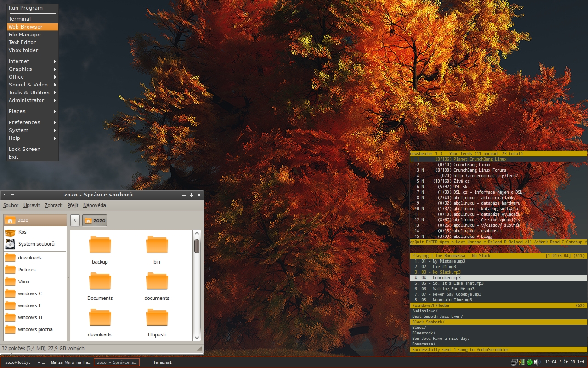Open the Zobrazit menu
The image size is (588, 368).
coord(54,205)
